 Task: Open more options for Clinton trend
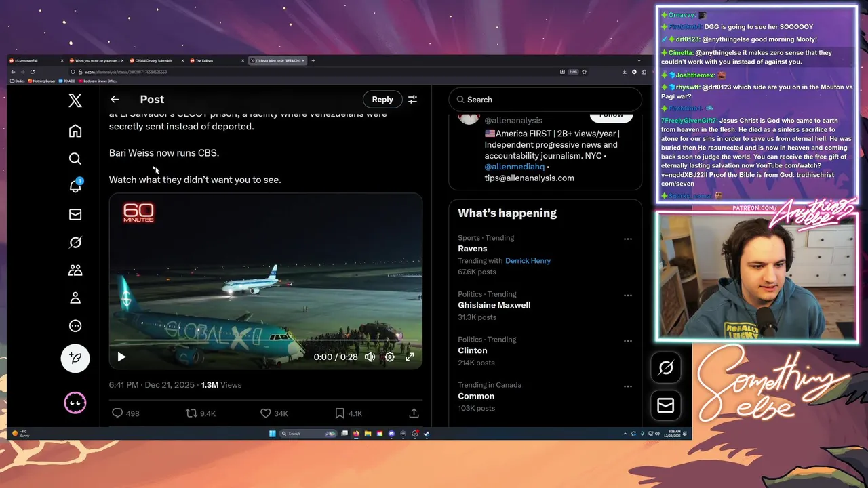[628, 341]
